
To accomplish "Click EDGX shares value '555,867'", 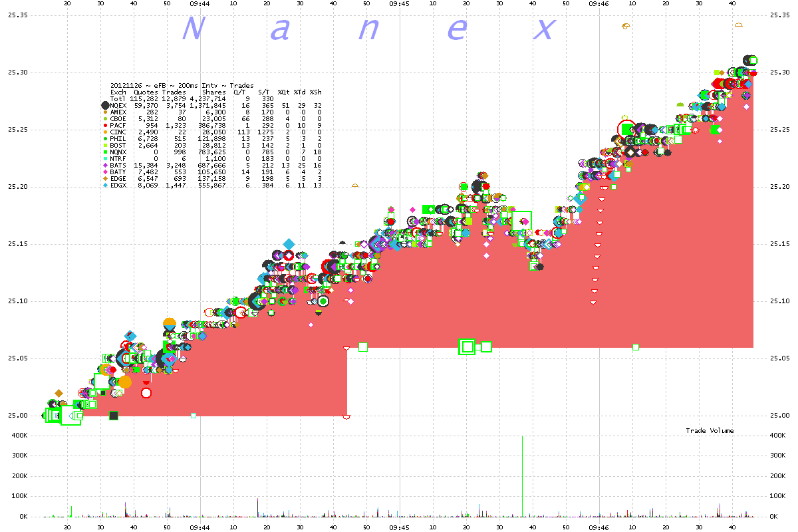I will point(212,185).
